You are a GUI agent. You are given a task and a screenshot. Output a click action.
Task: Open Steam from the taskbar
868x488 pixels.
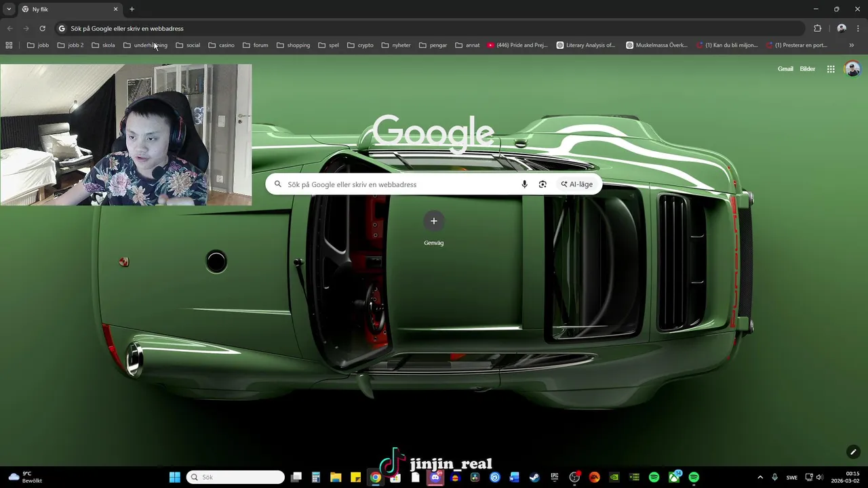(x=534, y=477)
